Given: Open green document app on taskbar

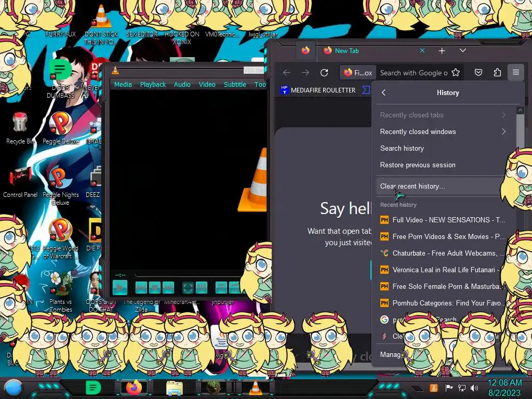Looking at the screenshot, I should coord(93,388).
